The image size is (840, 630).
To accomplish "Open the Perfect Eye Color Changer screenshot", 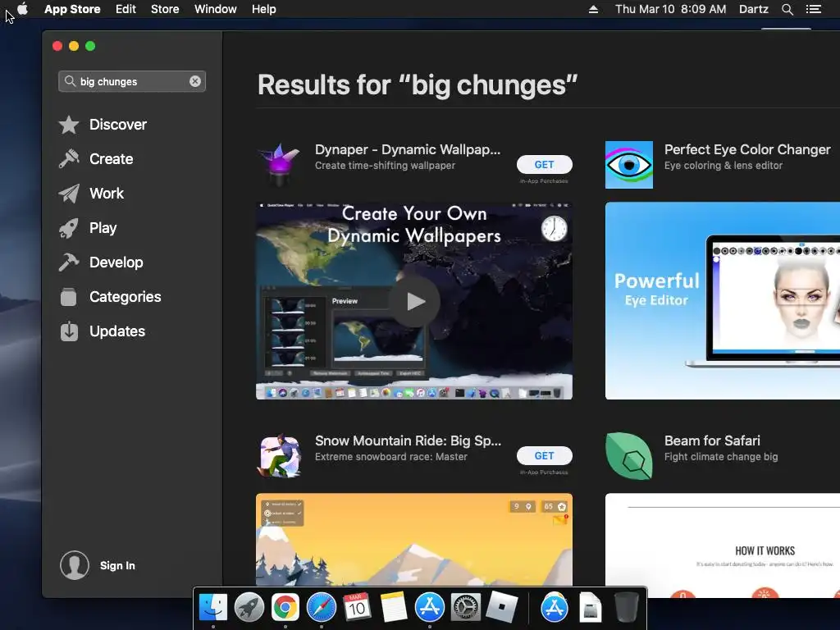I will coord(723,300).
